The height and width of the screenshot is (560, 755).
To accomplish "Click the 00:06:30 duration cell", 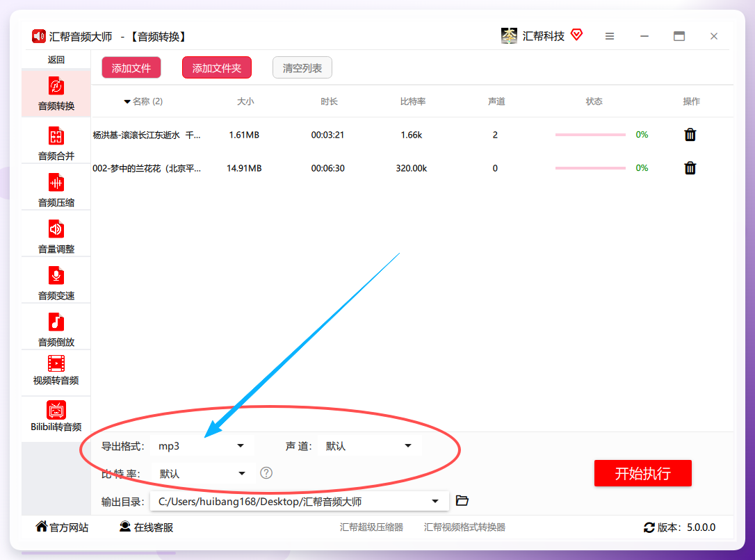I will (327, 168).
